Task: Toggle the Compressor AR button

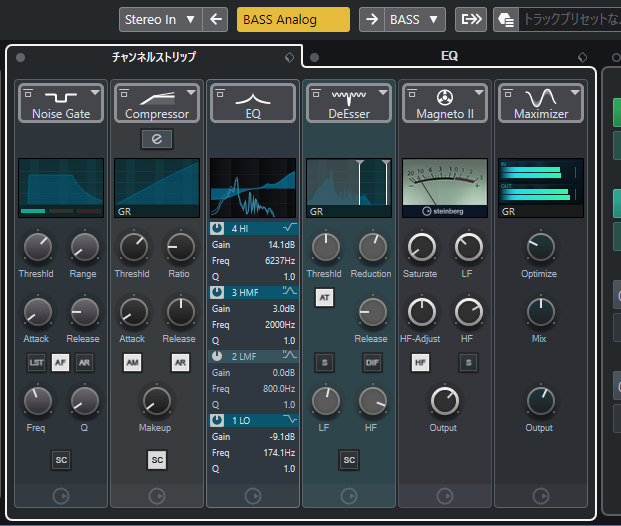Action: coord(180,362)
